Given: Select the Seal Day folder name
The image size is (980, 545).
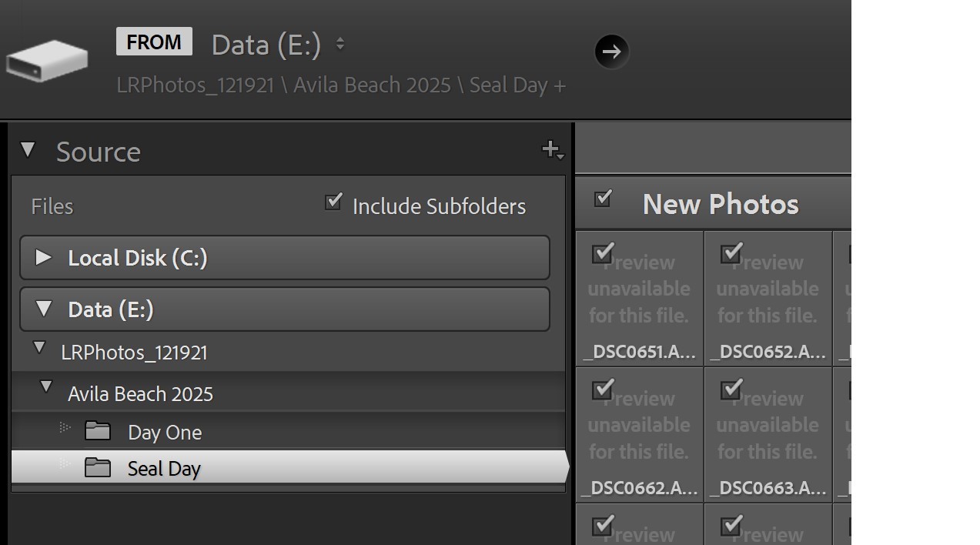Looking at the screenshot, I should point(164,469).
